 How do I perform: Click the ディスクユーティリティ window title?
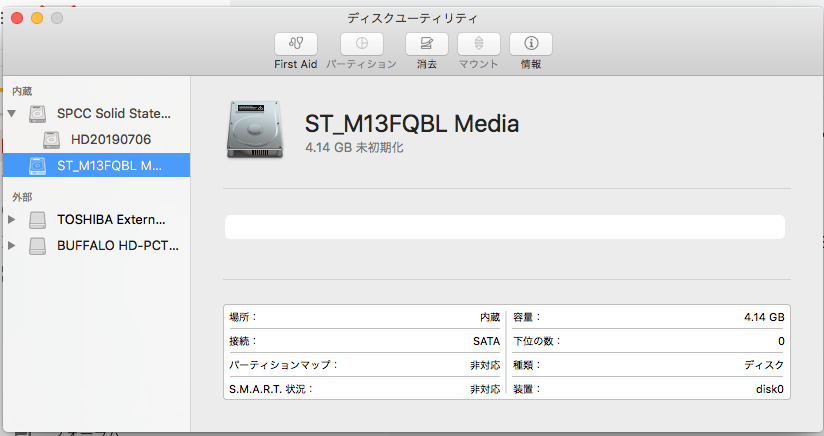[x=412, y=18]
